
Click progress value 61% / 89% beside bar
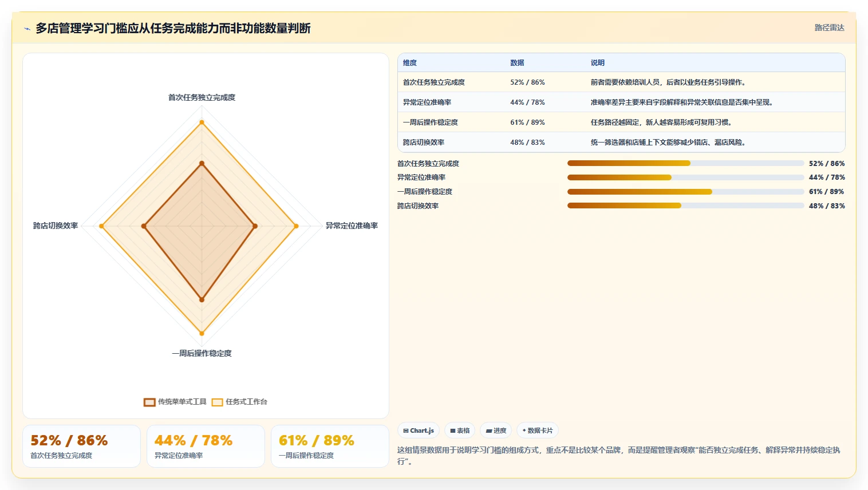pyautogui.click(x=826, y=192)
